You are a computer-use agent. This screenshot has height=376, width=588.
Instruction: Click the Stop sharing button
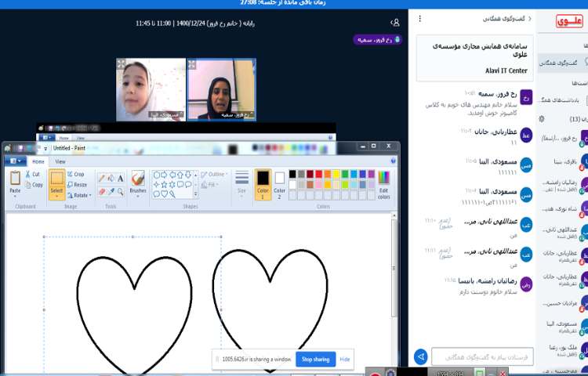click(x=315, y=359)
